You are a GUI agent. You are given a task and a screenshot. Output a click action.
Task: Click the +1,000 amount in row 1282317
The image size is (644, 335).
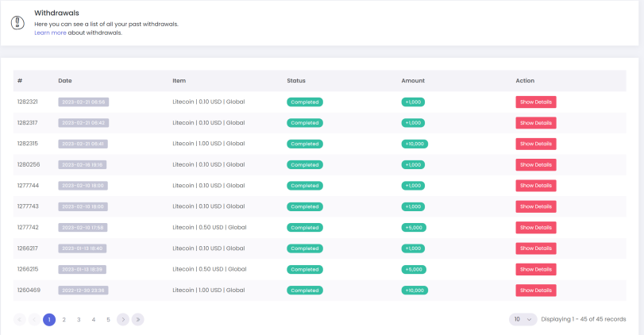click(413, 123)
